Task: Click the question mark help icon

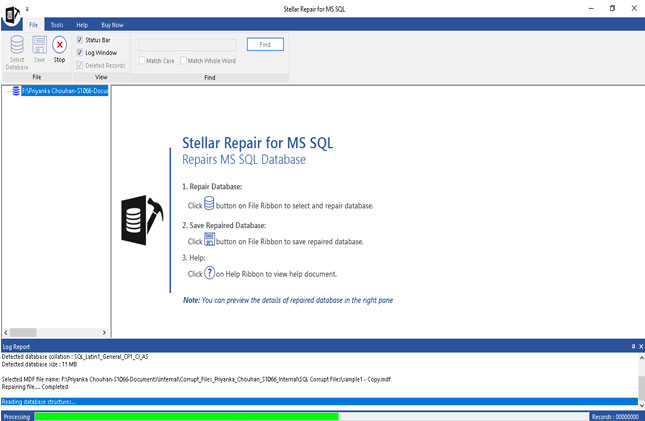Action: click(209, 272)
